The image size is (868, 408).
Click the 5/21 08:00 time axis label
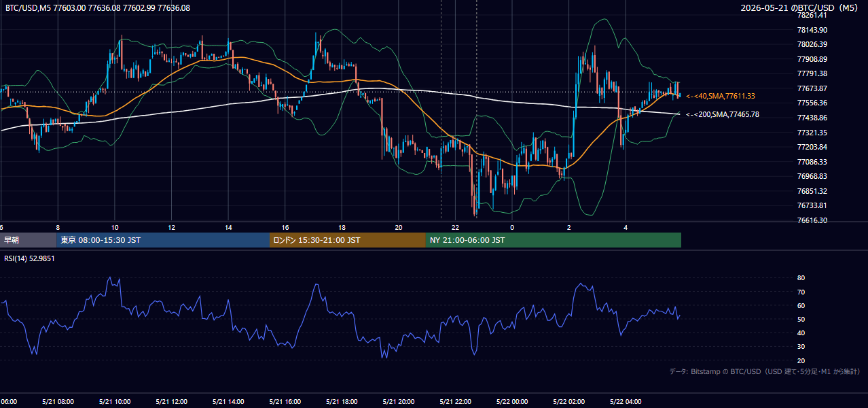[x=58, y=402]
